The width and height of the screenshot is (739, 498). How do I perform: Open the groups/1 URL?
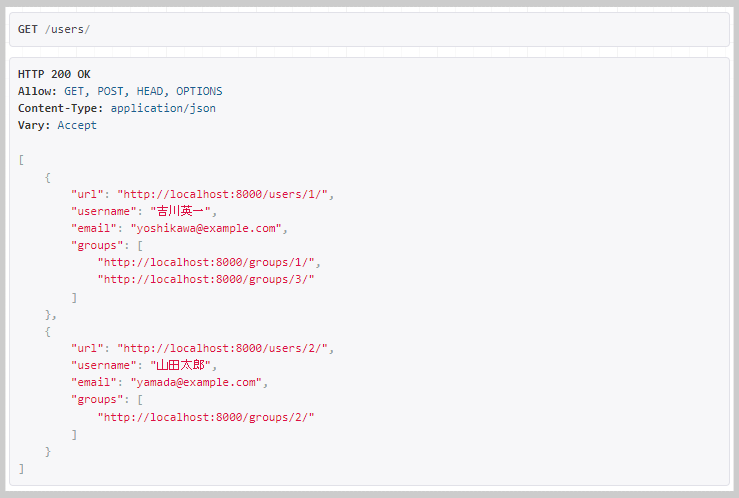pos(206,262)
